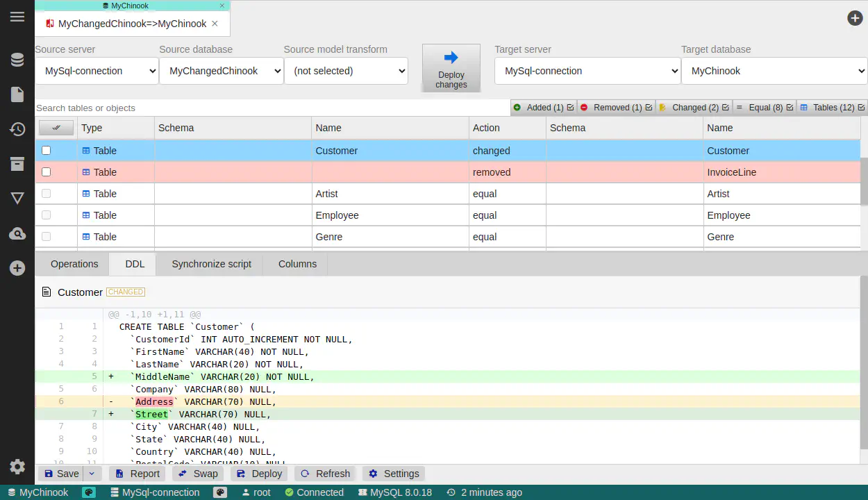Switch to the Columns tab
The width and height of the screenshot is (868, 500).
coord(297,264)
